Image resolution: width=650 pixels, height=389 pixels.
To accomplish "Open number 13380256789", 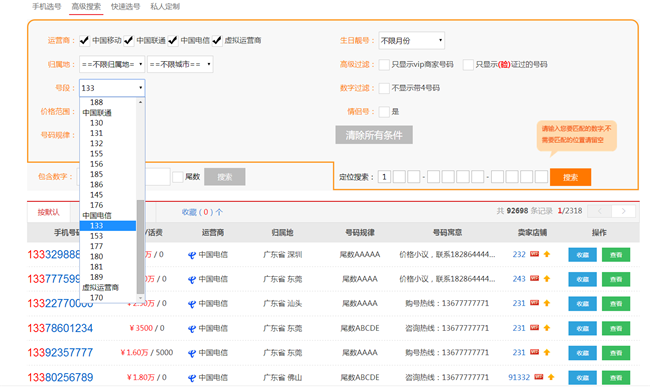I will coord(60,377).
